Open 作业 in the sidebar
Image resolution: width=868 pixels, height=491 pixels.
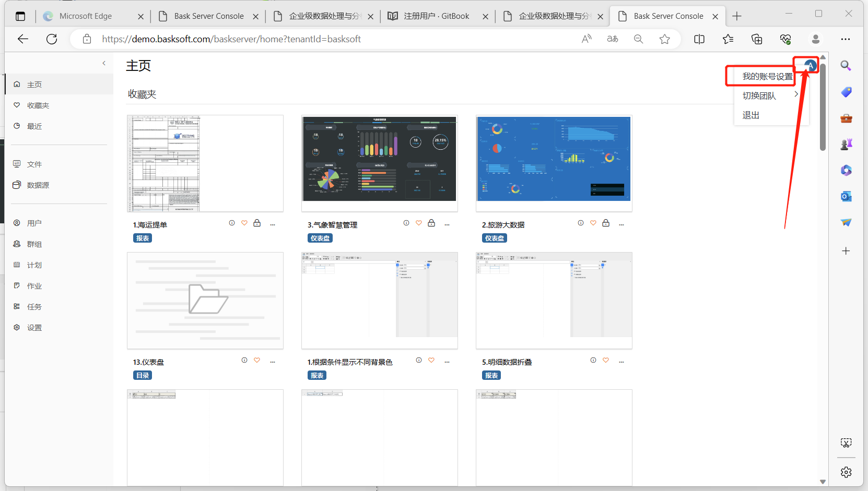click(59, 285)
